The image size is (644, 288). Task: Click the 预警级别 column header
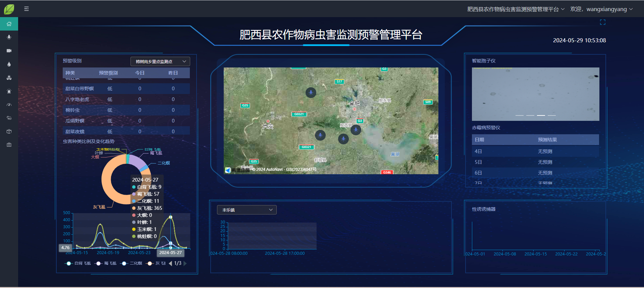[x=108, y=73]
